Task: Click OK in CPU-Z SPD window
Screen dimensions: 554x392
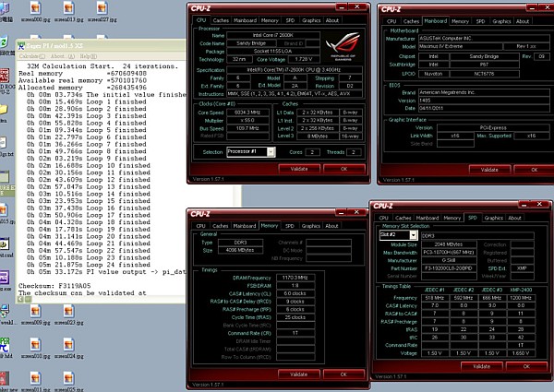Action: pos(526,366)
